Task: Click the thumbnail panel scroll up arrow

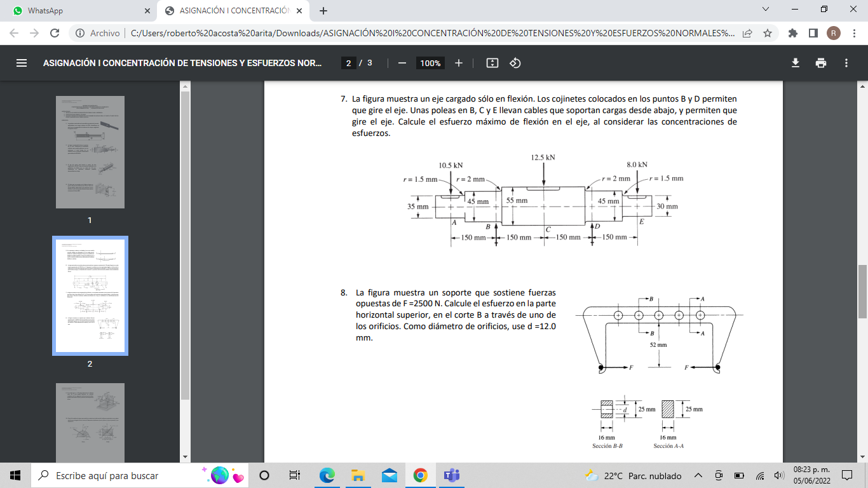Action: click(185, 86)
